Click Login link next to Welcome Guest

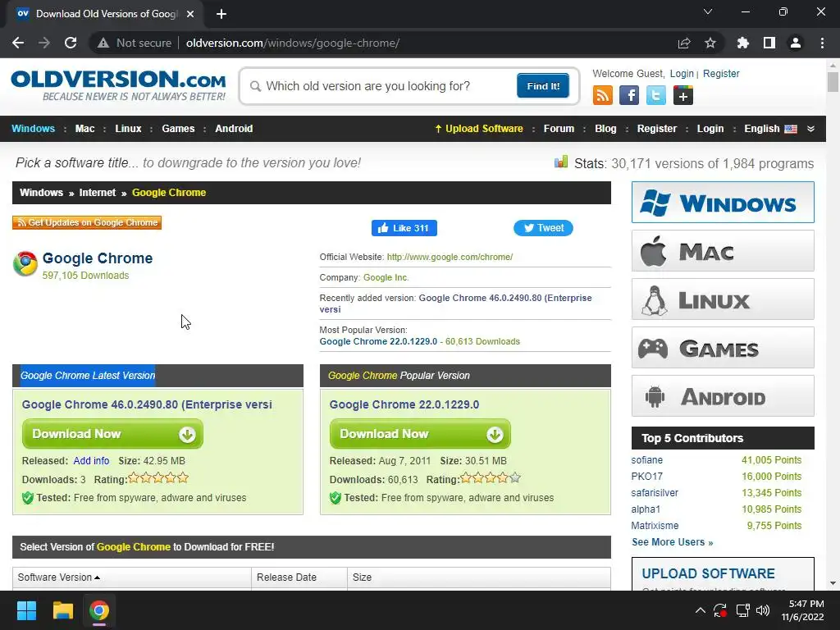point(682,73)
